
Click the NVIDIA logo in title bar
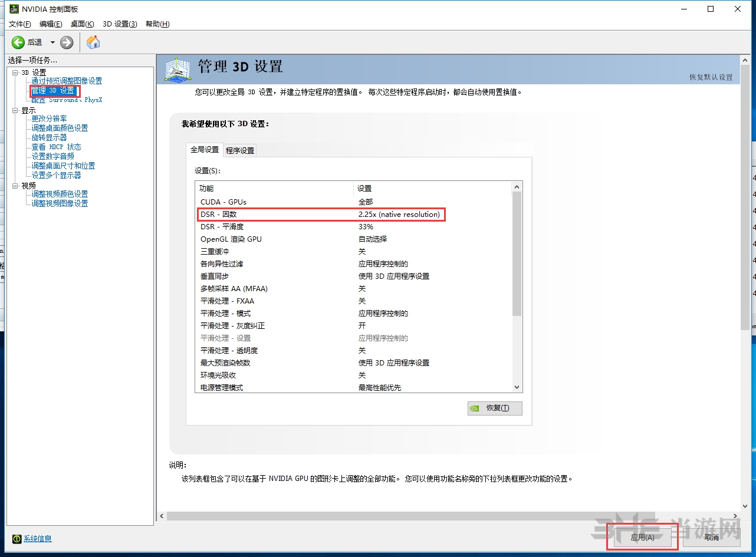(13, 9)
